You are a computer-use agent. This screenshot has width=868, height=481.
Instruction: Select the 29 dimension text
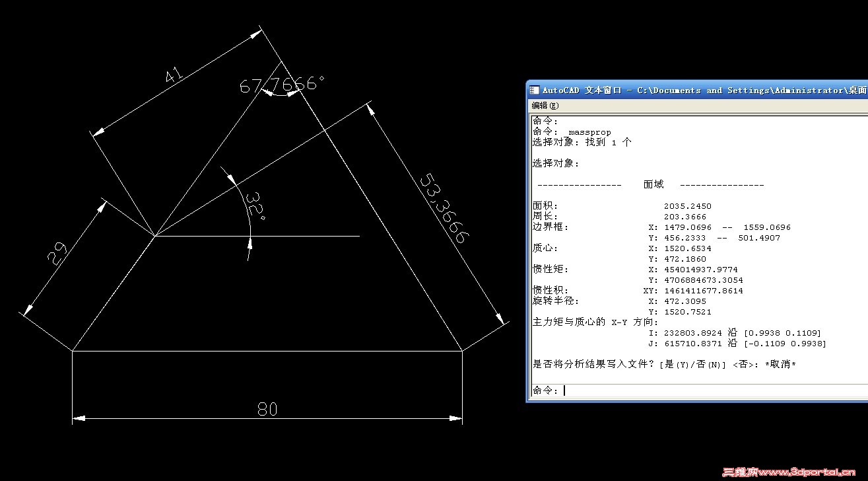(59, 253)
